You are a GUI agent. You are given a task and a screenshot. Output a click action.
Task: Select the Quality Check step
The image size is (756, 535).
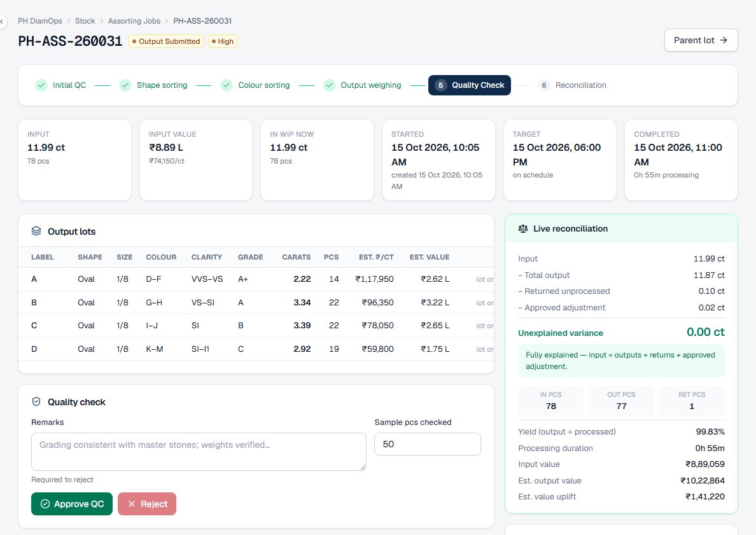[x=470, y=85]
